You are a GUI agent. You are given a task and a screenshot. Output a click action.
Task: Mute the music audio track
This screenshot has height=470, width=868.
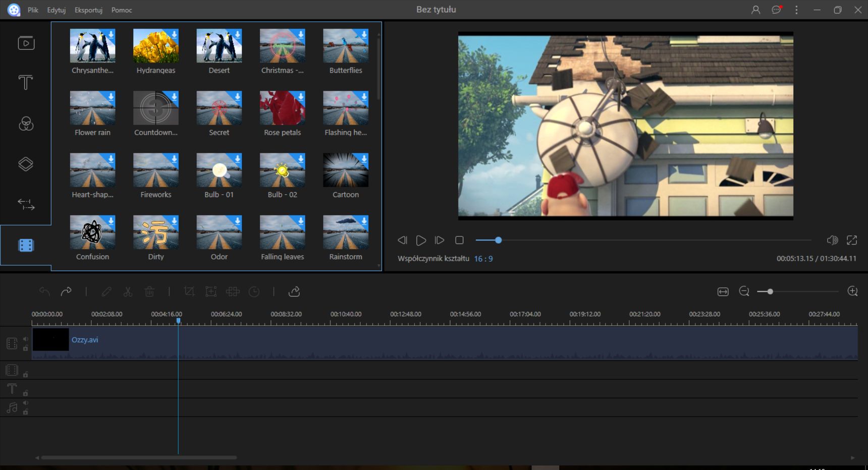point(25,403)
